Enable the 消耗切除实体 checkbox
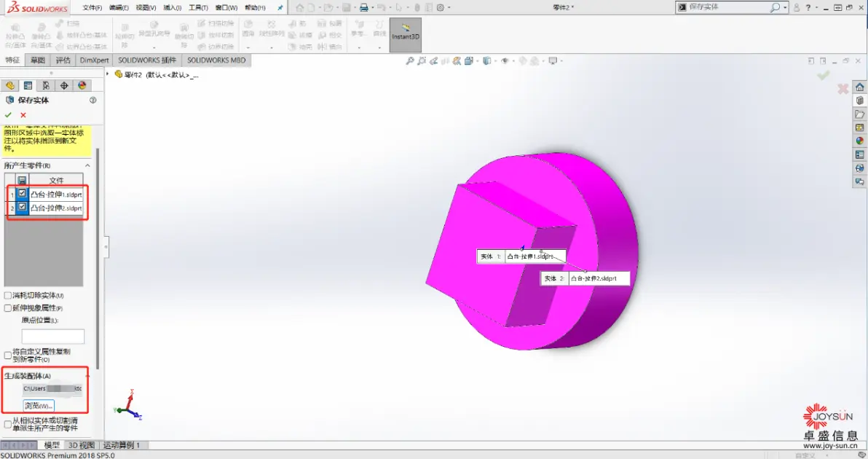Viewport: 868px width, 459px height. [8, 296]
